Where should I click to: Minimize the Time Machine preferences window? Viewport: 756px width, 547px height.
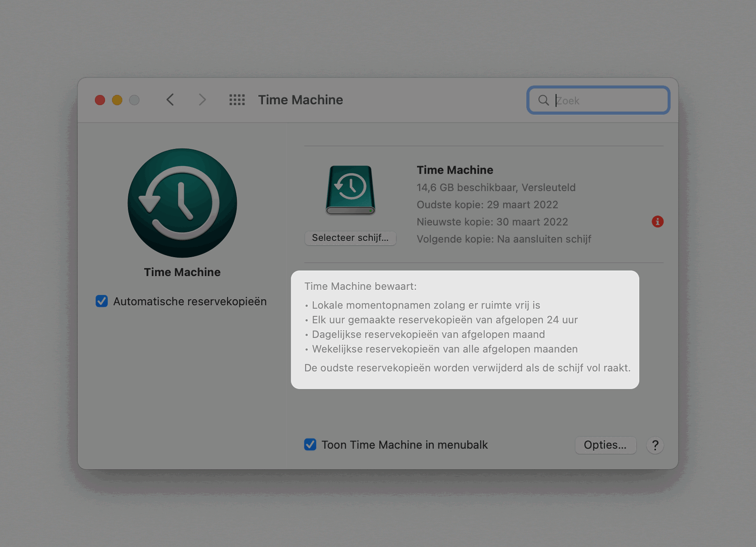pyautogui.click(x=117, y=100)
